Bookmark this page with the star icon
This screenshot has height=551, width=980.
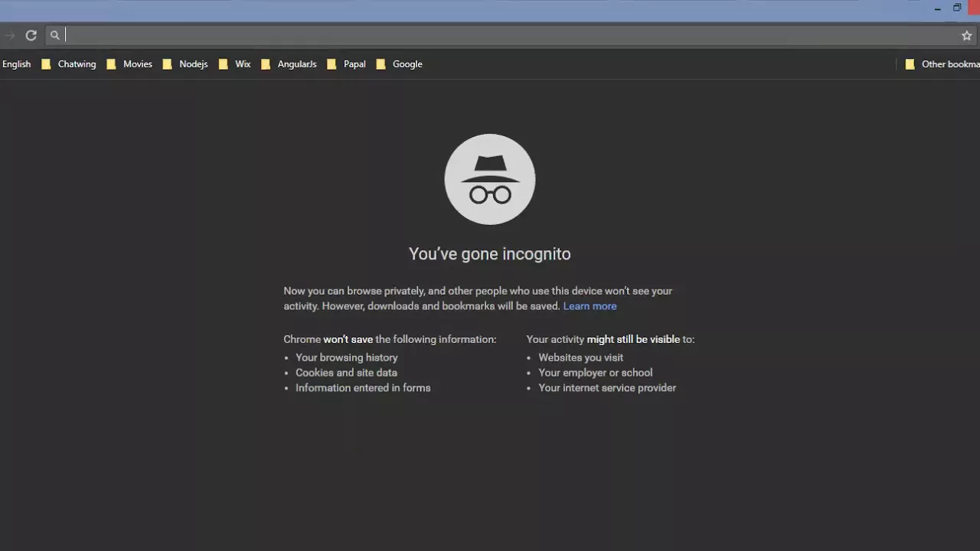click(x=967, y=35)
